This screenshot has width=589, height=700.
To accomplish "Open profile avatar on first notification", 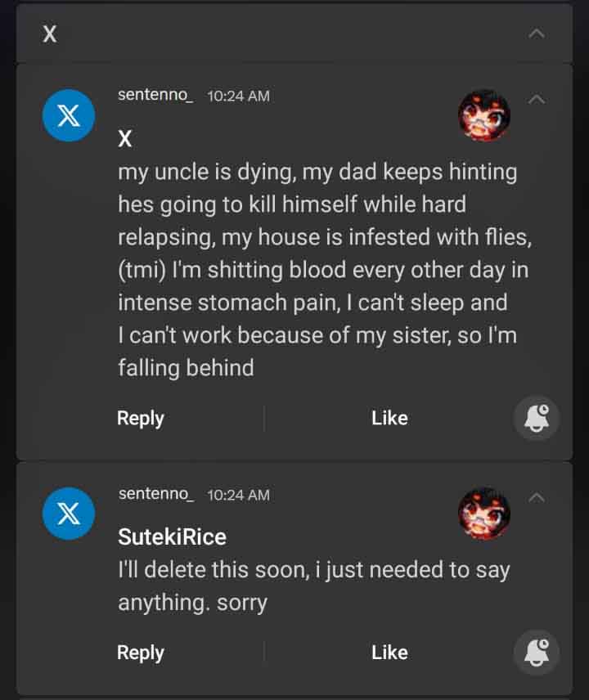I will click(483, 115).
